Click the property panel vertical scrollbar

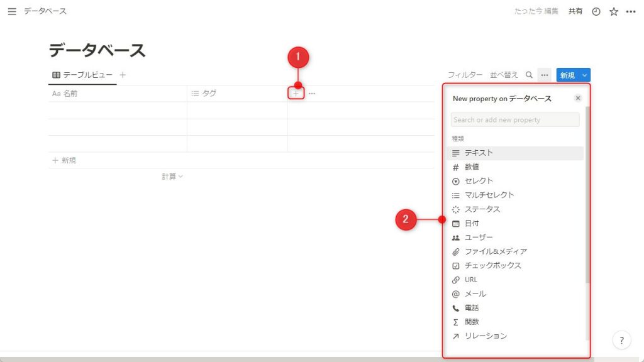(x=587, y=195)
